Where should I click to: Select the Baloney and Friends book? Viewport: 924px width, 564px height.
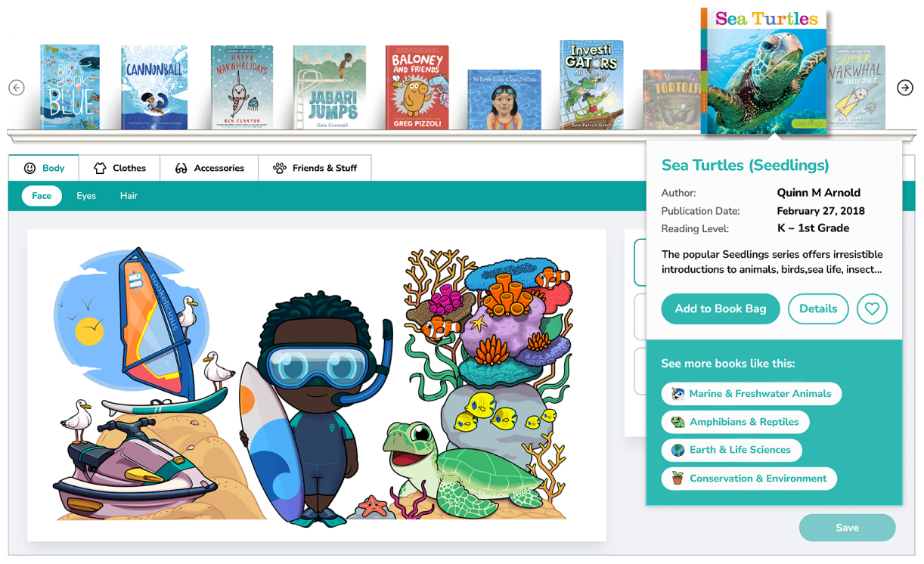(x=417, y=87)
